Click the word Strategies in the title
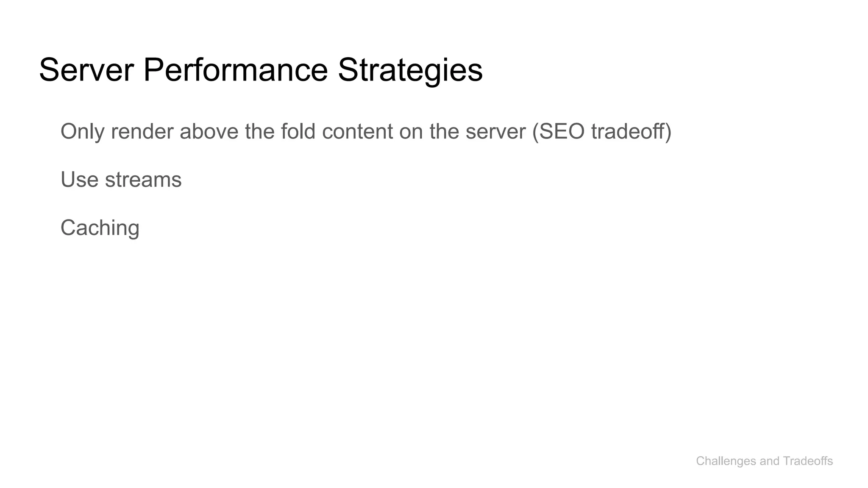 tap(410, 70)
